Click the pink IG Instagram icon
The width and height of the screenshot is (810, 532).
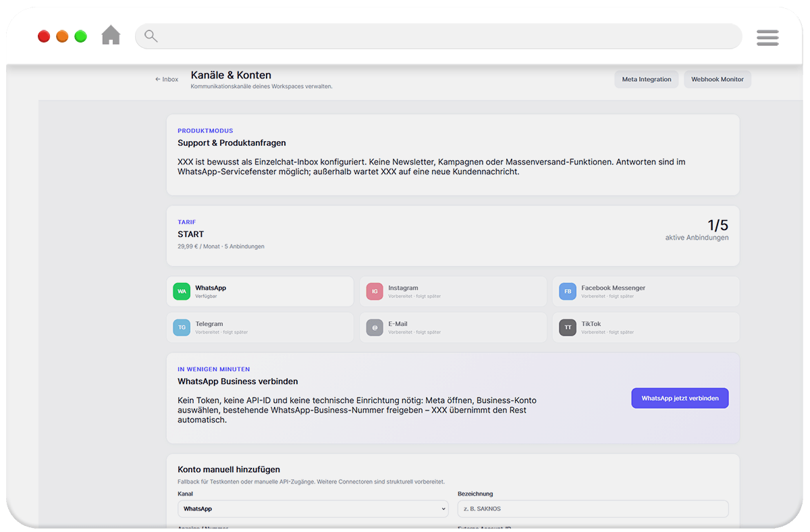[375, 292]
